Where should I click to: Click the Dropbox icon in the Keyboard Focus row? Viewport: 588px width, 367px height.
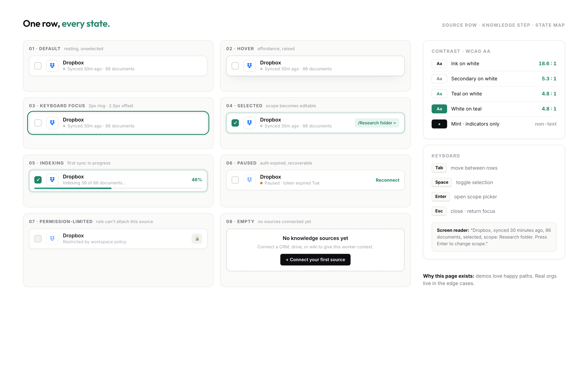click(52, 123)
